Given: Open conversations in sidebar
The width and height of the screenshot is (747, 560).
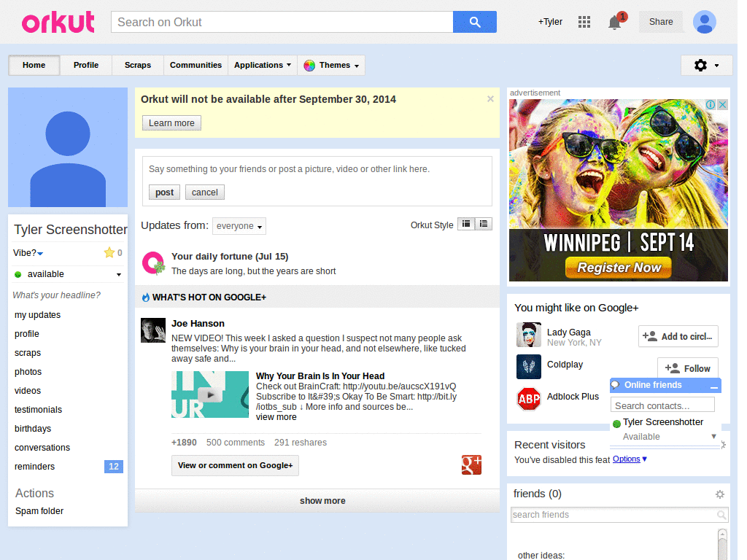Looking at the screenshot, I should (x=42, y=448).
